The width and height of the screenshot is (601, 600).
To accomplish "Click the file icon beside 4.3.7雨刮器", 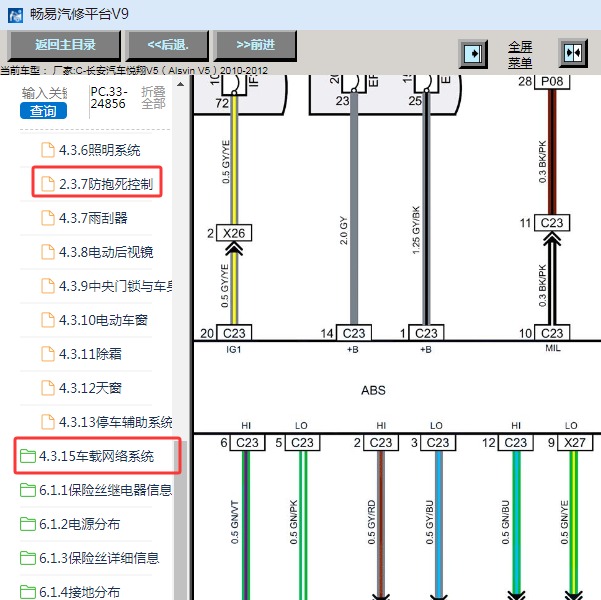I will coord(48,218).
